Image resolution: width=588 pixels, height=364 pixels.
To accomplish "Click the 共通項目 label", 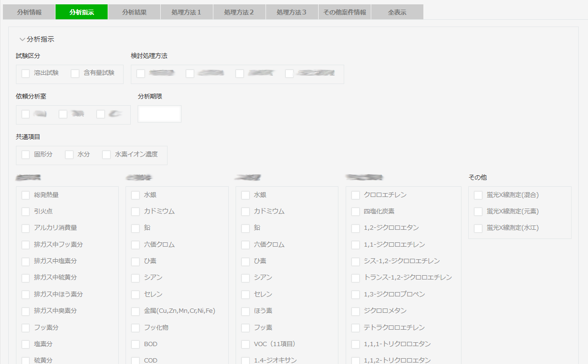I will (x=28, y=137).
